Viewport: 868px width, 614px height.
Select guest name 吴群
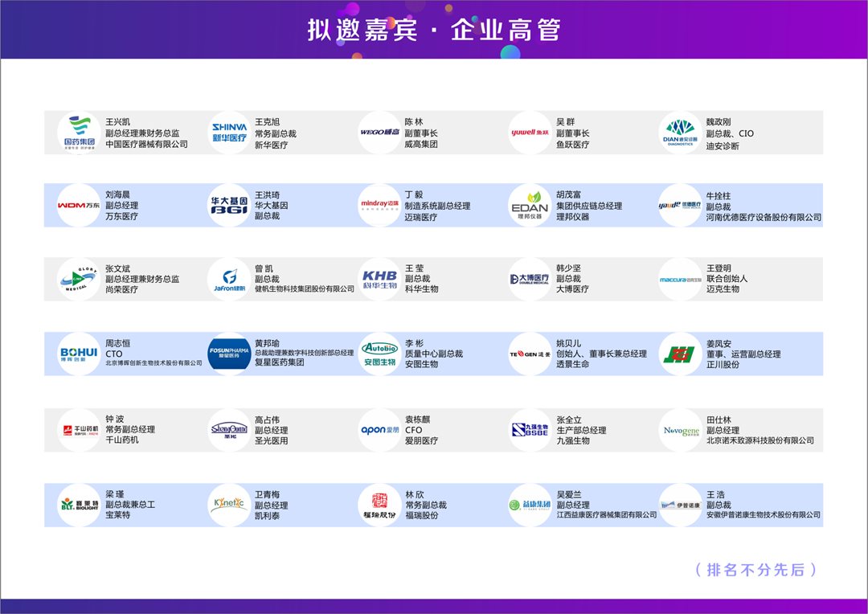[565, 122]
